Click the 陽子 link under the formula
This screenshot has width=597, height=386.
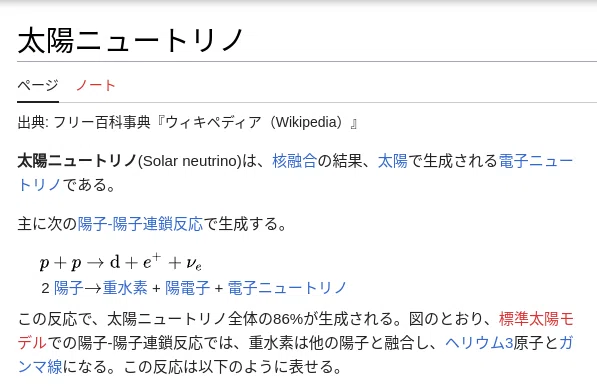click(x=69, y=288)
